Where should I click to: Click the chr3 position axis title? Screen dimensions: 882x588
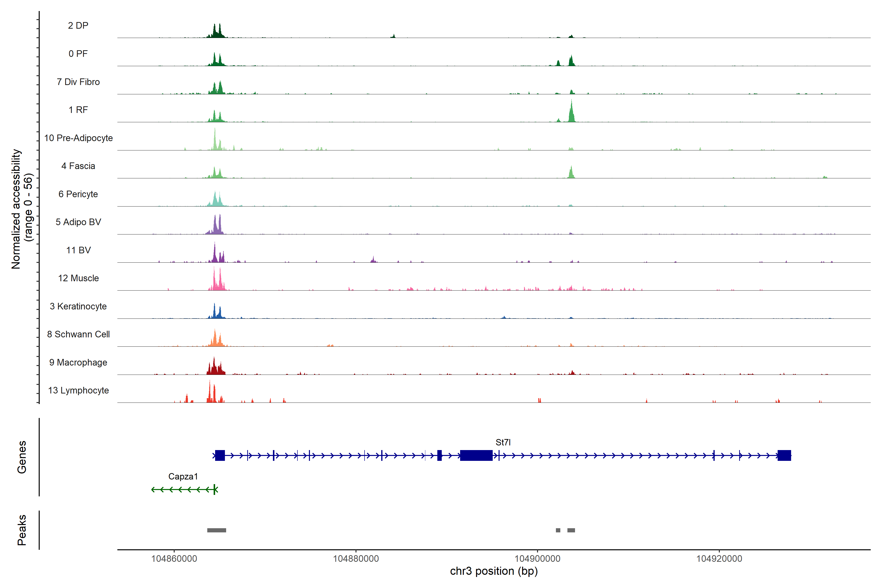pyautogui.click(x=493, y=571)
